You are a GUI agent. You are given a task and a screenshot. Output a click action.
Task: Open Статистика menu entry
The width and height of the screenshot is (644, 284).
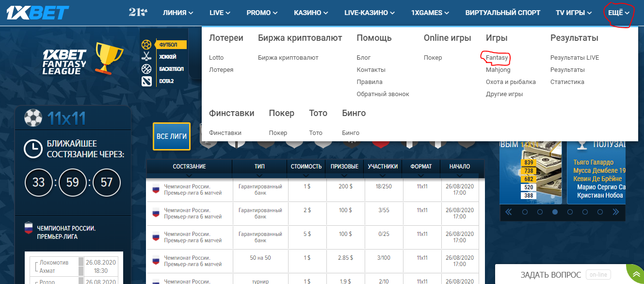pyautogui.click(x=567, y=82)
